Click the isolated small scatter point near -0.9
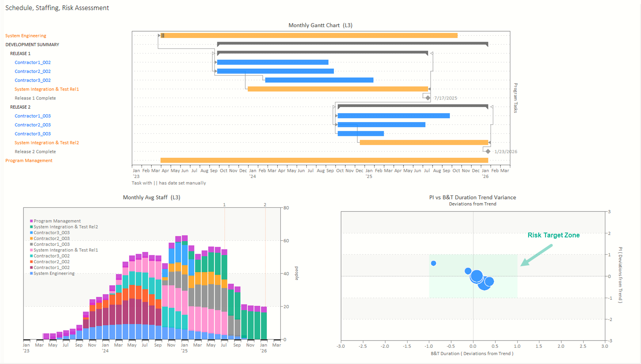641x364 pixels. [433, 263]
